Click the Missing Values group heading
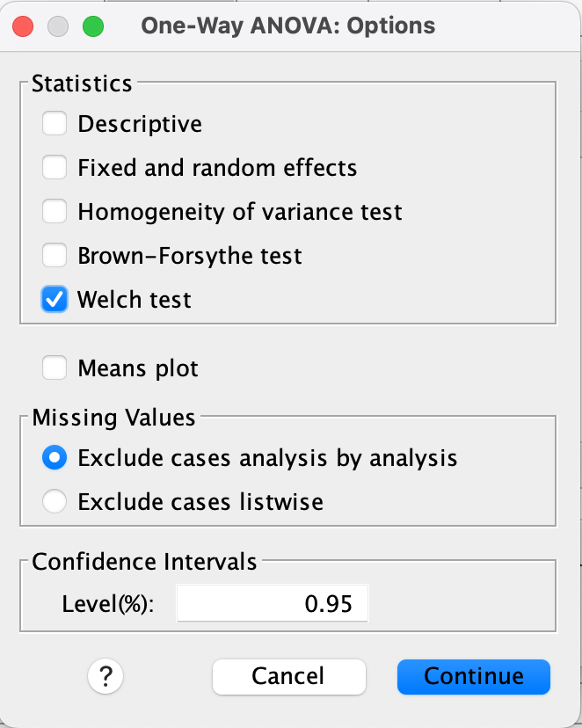The image size is (582, 728). pyautogui.click(x=113, y=418)
